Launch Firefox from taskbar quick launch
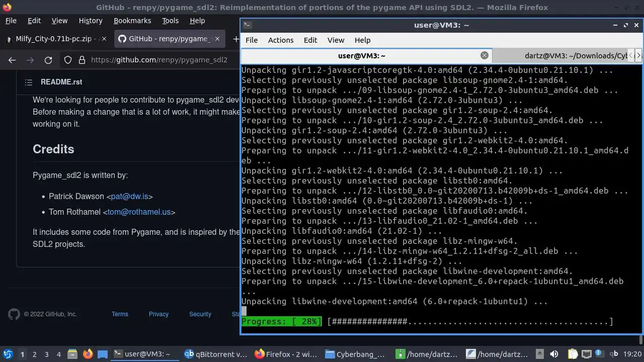The image size is (644, 362). (x=88, y=354)
